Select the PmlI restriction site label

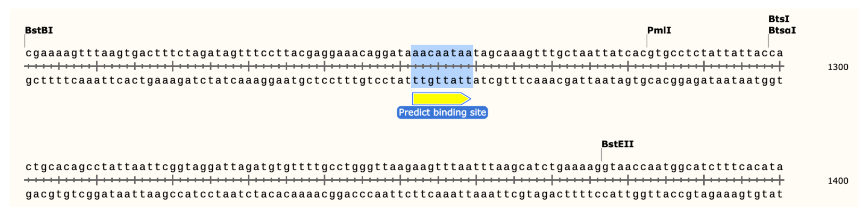click(x=658, y=30)
